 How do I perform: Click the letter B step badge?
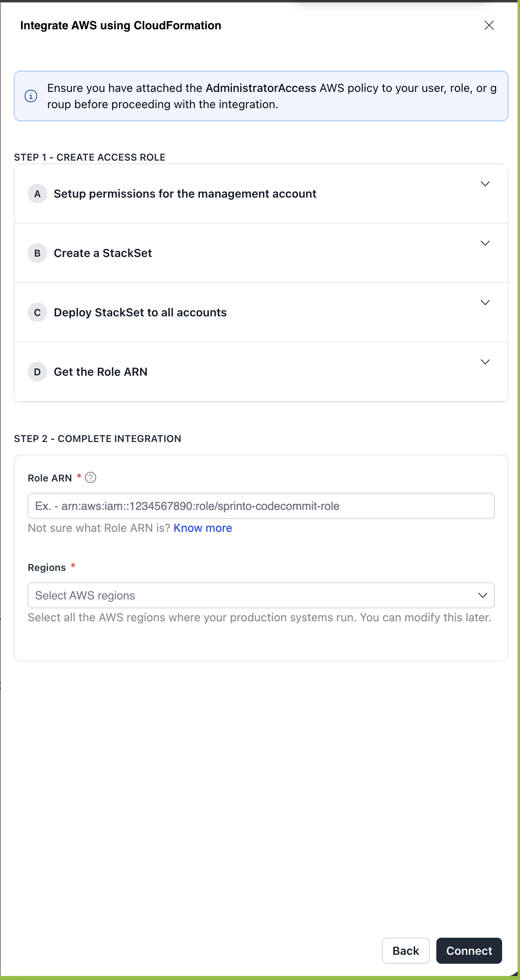click(x=37, y=253)
